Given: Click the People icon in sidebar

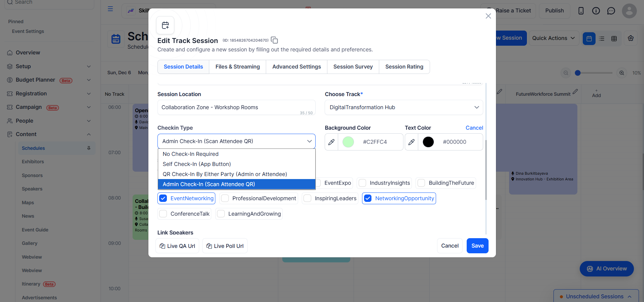Looking at the screenshot, I should 10,121.
